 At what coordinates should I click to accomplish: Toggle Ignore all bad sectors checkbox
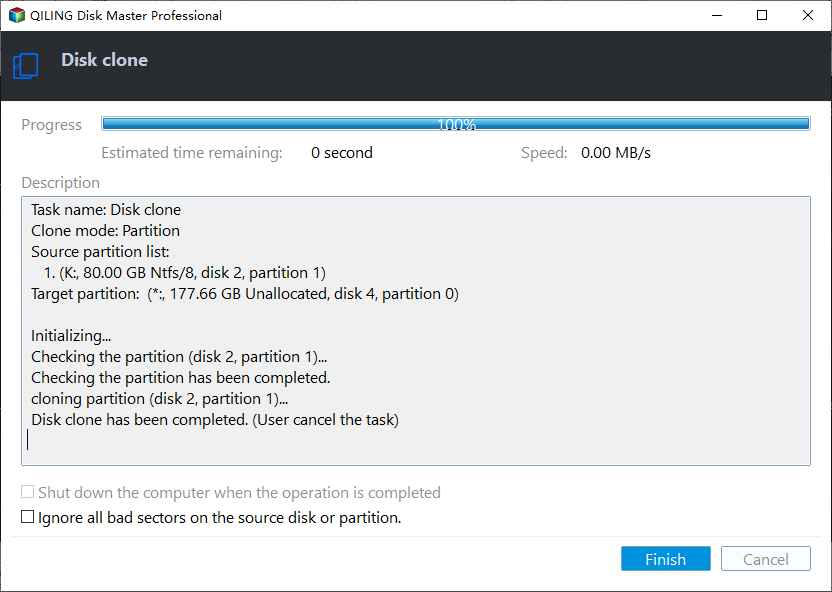(28, 517)
